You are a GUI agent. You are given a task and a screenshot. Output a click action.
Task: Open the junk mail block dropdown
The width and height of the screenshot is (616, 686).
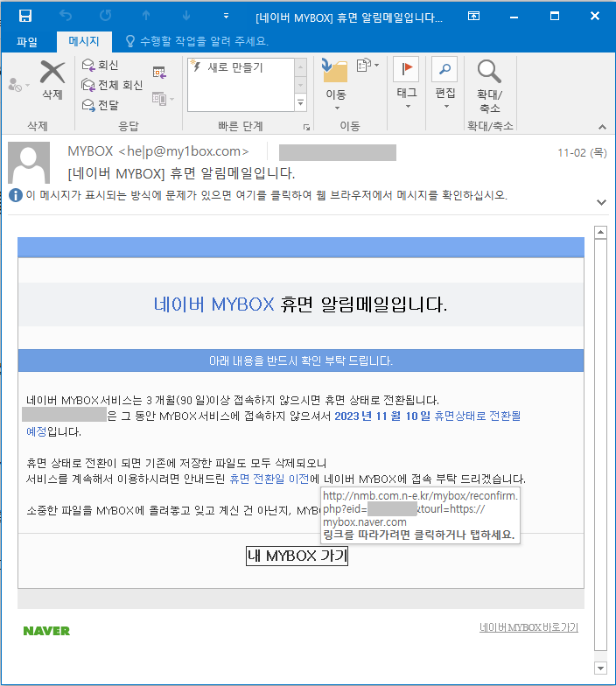(18, 84)
